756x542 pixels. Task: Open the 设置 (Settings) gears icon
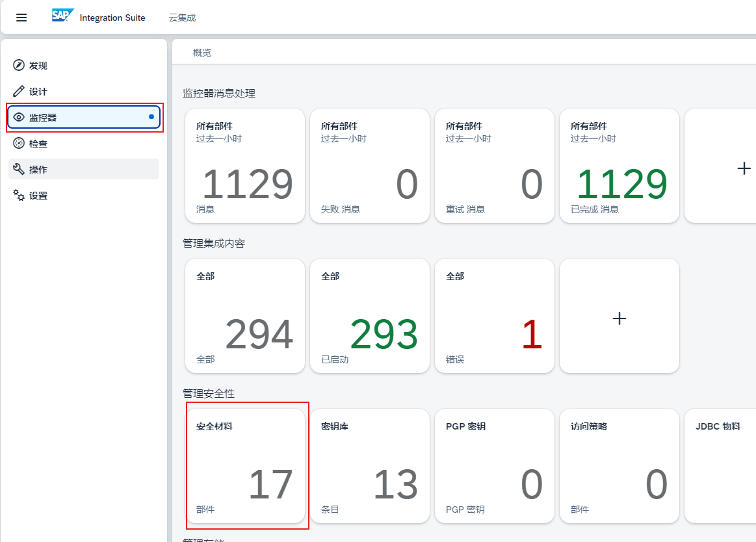[18, 195]
